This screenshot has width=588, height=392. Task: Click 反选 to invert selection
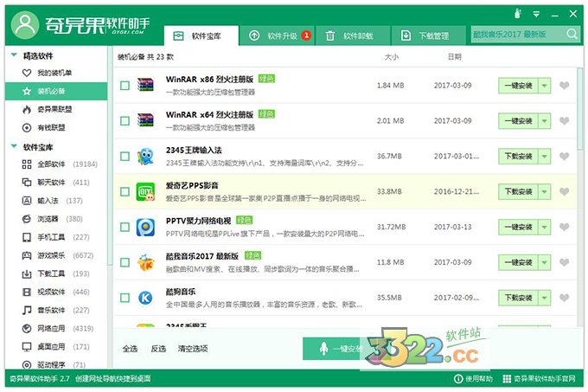point(158,349)
